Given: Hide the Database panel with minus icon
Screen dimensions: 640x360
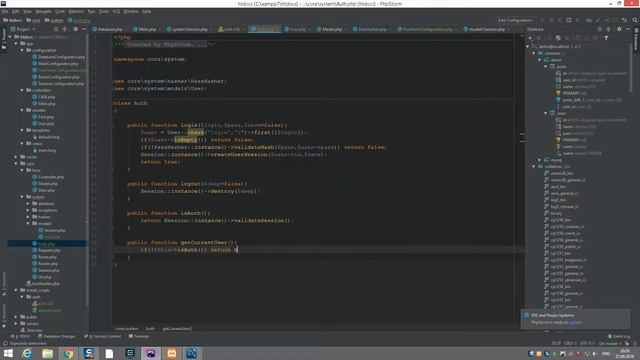Looking at the screenshot, I should click(x=628, y=29).
